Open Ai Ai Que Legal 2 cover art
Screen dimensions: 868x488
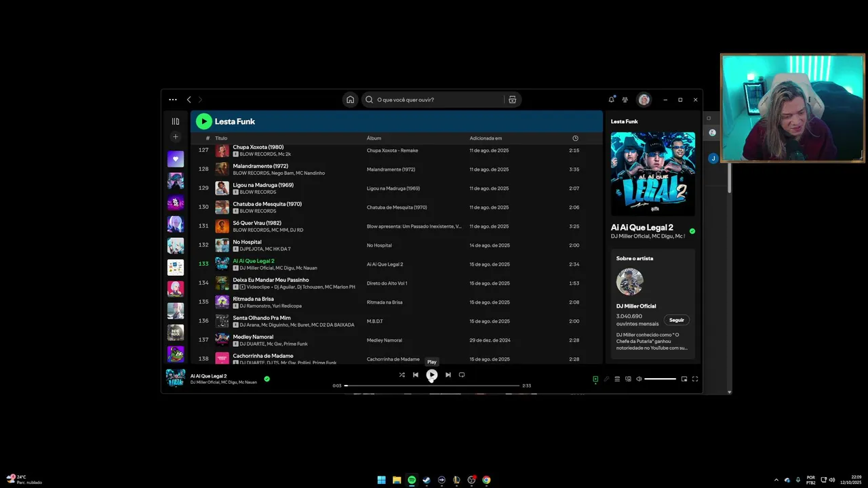[x=652, y=174]
